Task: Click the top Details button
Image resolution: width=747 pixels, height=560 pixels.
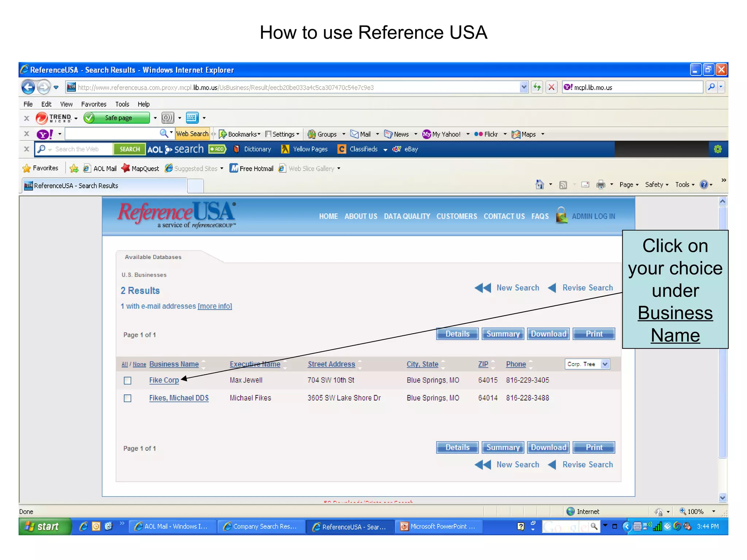Action: click(457, 334)
